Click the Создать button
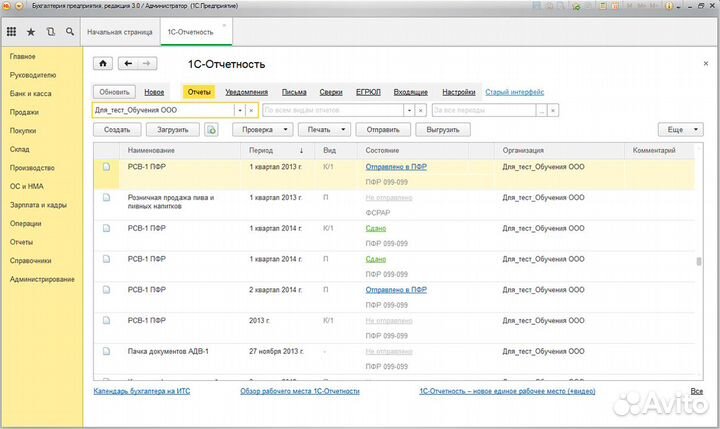The image size is (720, 429). tap(116, 130)
